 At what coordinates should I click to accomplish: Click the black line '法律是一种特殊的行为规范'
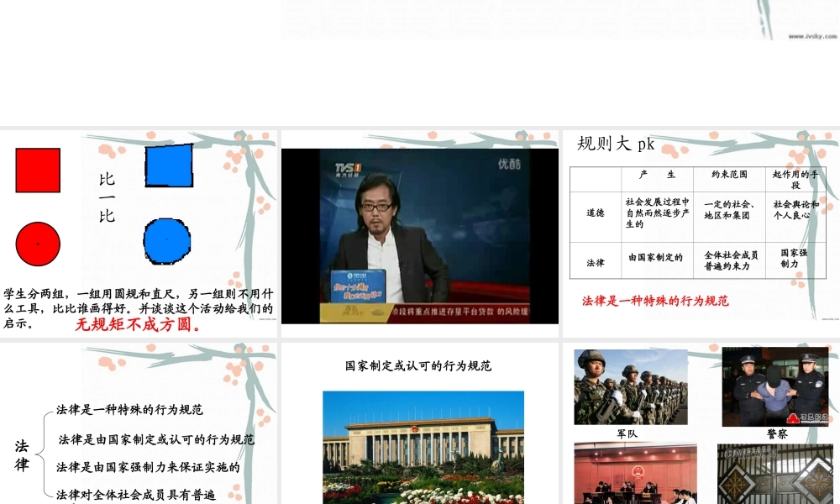(129, 410)
